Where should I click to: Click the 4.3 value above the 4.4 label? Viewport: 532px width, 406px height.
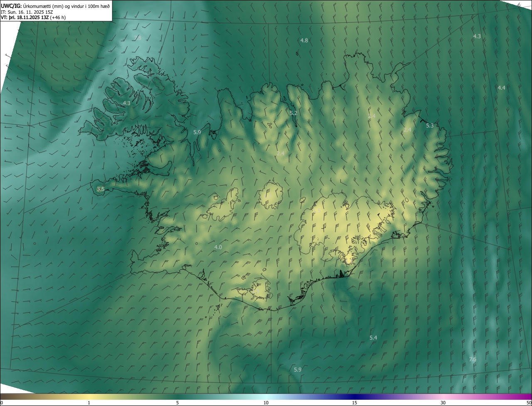(x=477, y=36)
